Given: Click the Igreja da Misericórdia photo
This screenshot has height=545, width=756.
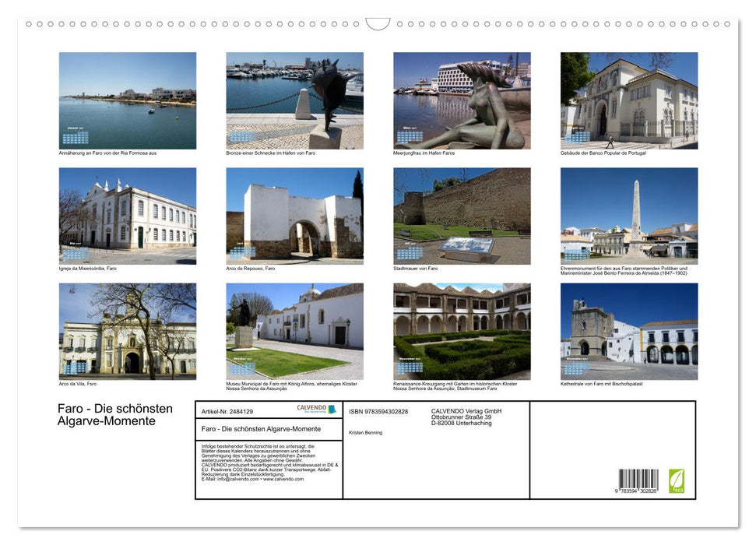Looking at the screenshot, I should pos(127,216).
